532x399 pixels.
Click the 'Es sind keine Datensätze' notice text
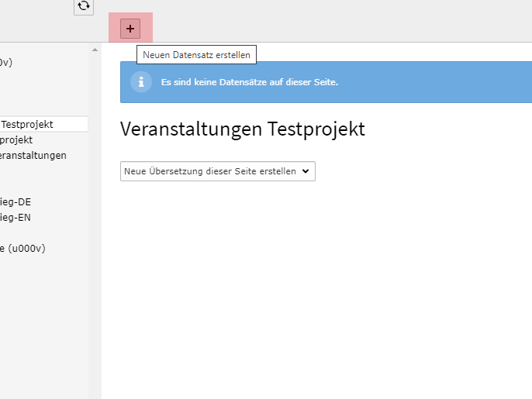point(249,82)
